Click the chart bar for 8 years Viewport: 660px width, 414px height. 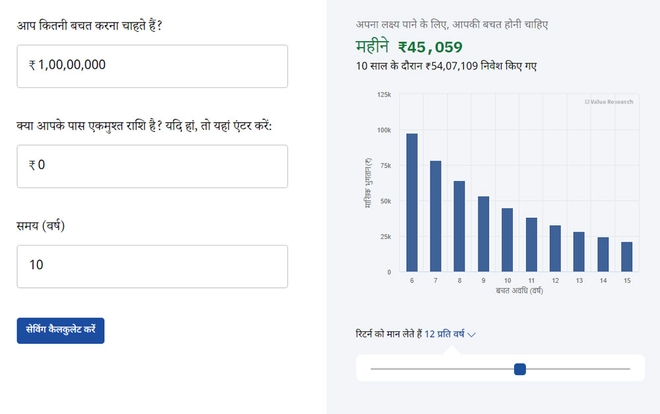pyautogui.click(x=460, y=226)
